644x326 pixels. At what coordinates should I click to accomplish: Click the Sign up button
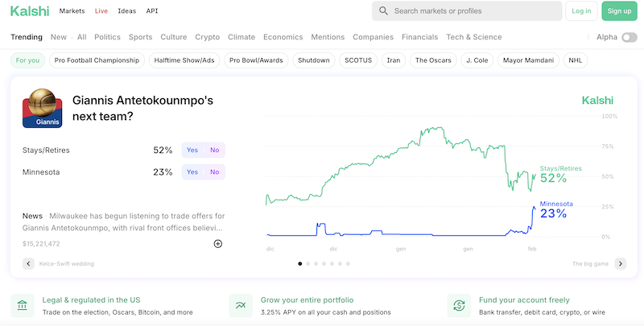click(x=619, y=11)
